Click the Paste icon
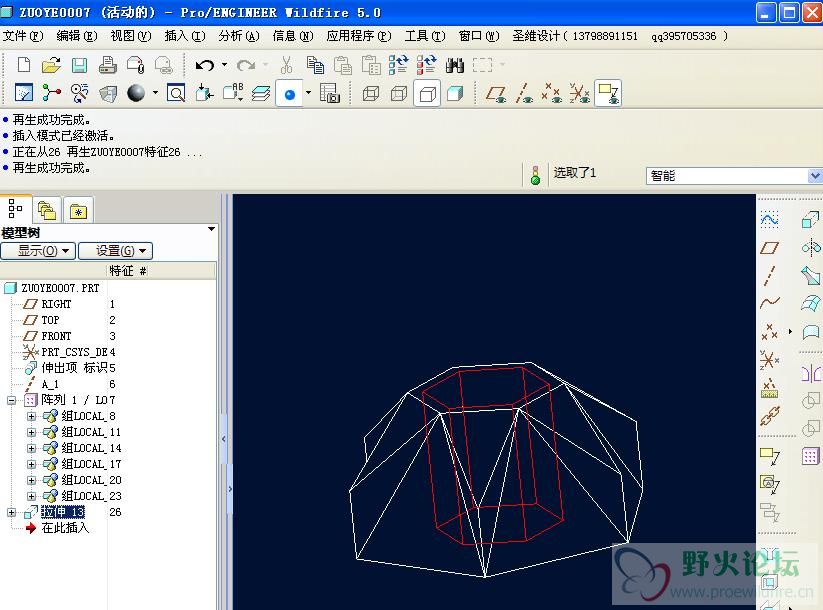823x610 pixels. 343,65
